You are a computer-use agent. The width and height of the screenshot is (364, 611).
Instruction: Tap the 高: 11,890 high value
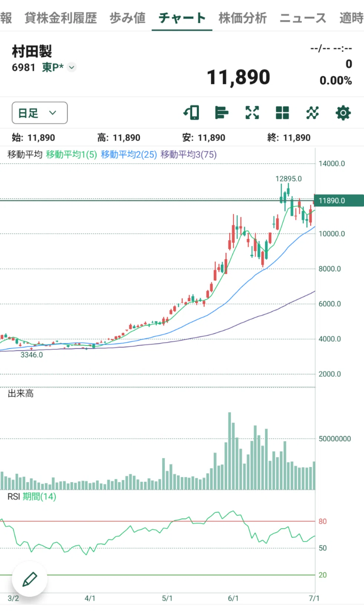pyautogui.click(x=119, y=138)
